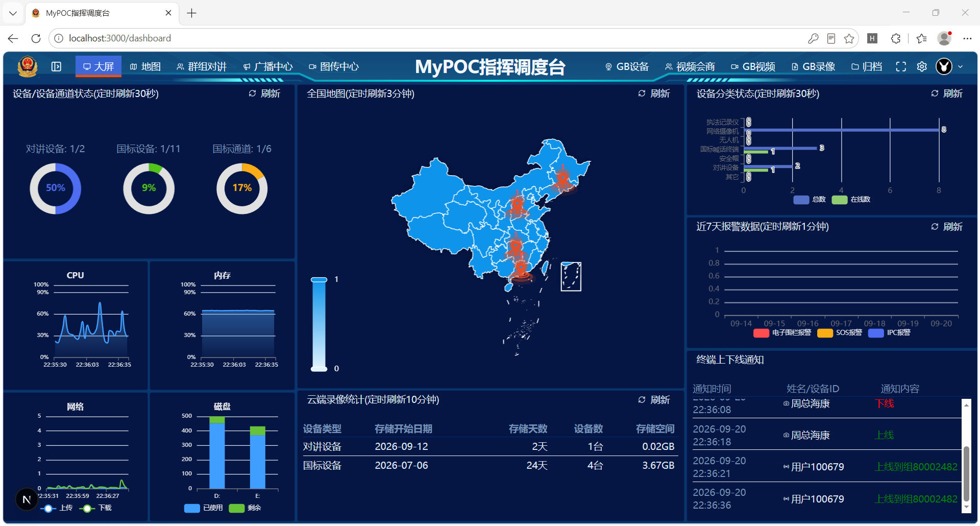
Task: Toggle the sidebar panel layout icon
Action: 56,66
